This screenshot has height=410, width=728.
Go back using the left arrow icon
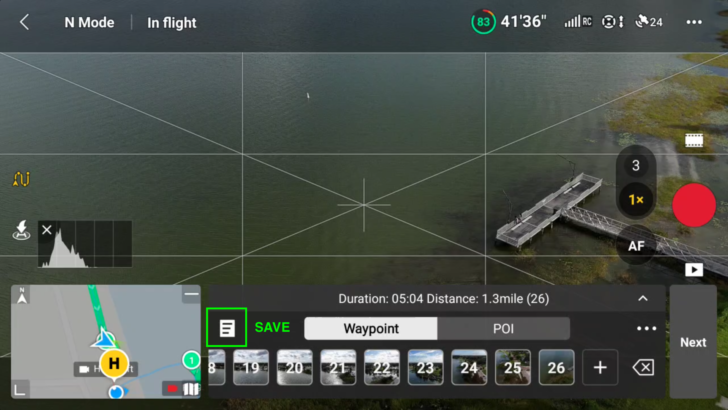25,22
